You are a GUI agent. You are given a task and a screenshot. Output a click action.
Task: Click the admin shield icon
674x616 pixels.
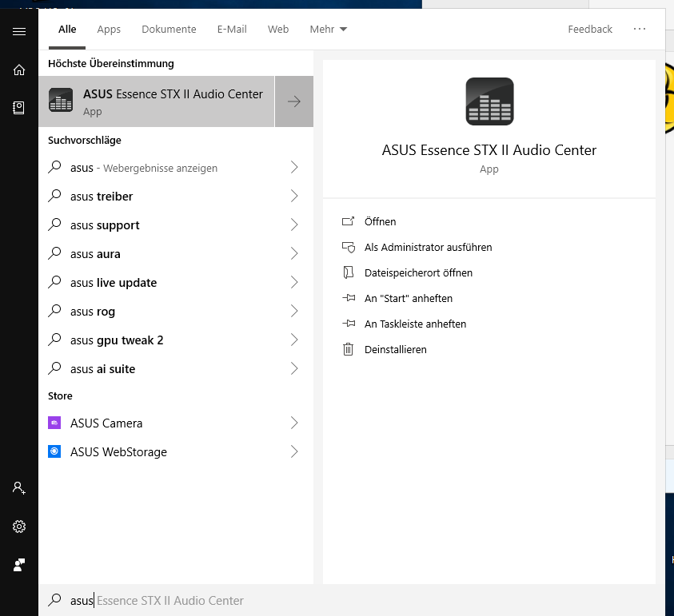[x=348, y=247]
